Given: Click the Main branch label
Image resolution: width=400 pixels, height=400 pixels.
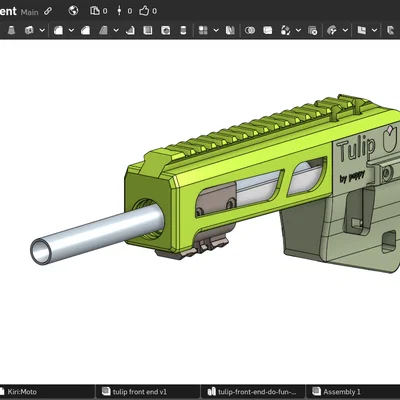Looking at the screenshot, I should tap(29, 12).
